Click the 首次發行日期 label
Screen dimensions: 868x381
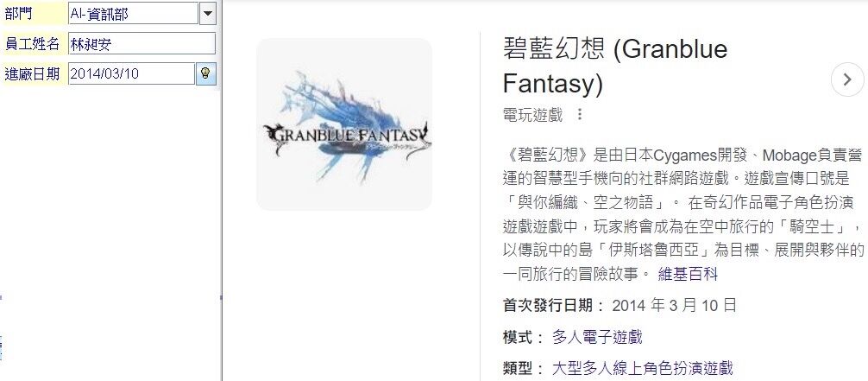click(554, 306)
